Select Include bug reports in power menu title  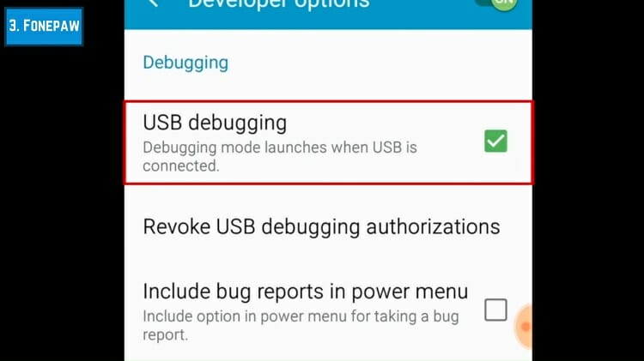coord(306,292)
